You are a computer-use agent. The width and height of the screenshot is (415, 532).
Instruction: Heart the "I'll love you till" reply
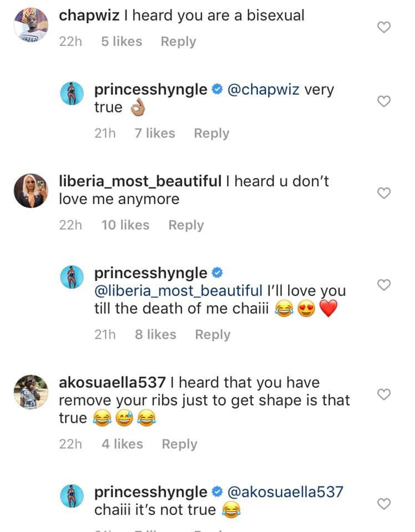click(x=384, y=285)
